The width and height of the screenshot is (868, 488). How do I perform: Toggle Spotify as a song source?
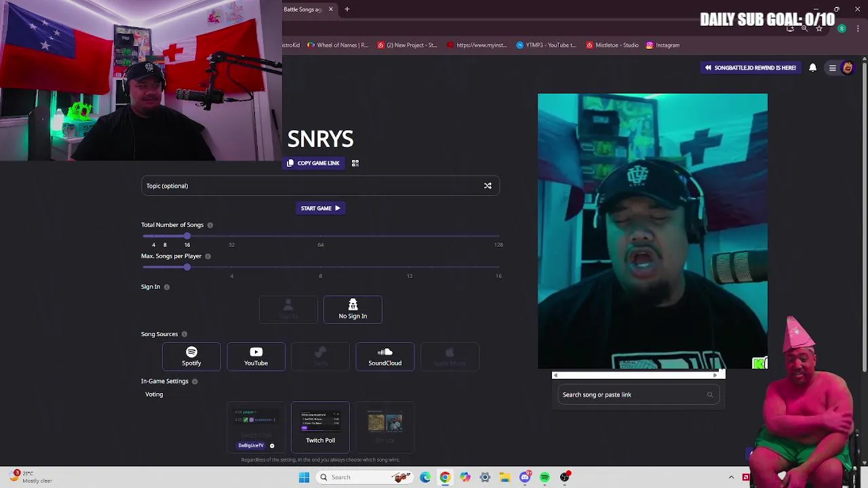(x=191, y=357)
